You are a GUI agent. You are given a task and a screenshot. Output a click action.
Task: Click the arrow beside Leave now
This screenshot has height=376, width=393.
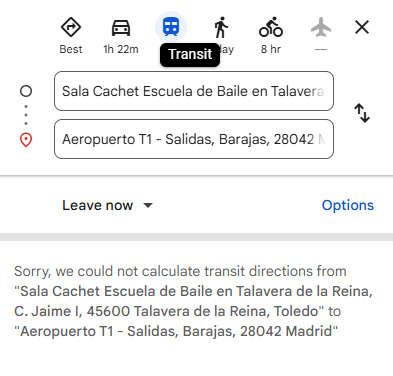148,205
